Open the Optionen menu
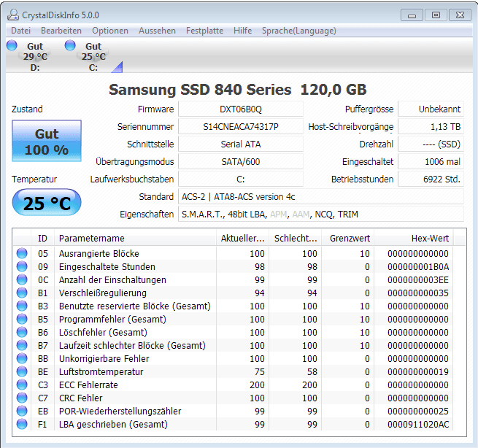The image size is (478, 448). pos(110,31)
